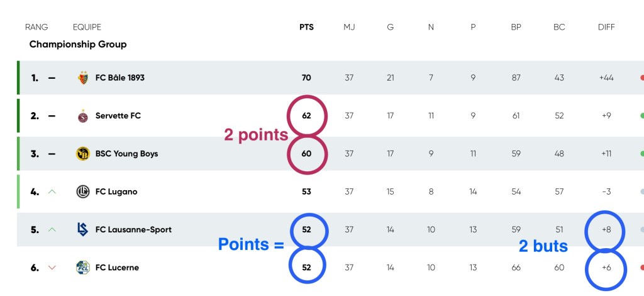The width and height of the screenshot is (644, 296).
Task: Click the FC Bâle 1893 club crest
Action: point(83,78)
